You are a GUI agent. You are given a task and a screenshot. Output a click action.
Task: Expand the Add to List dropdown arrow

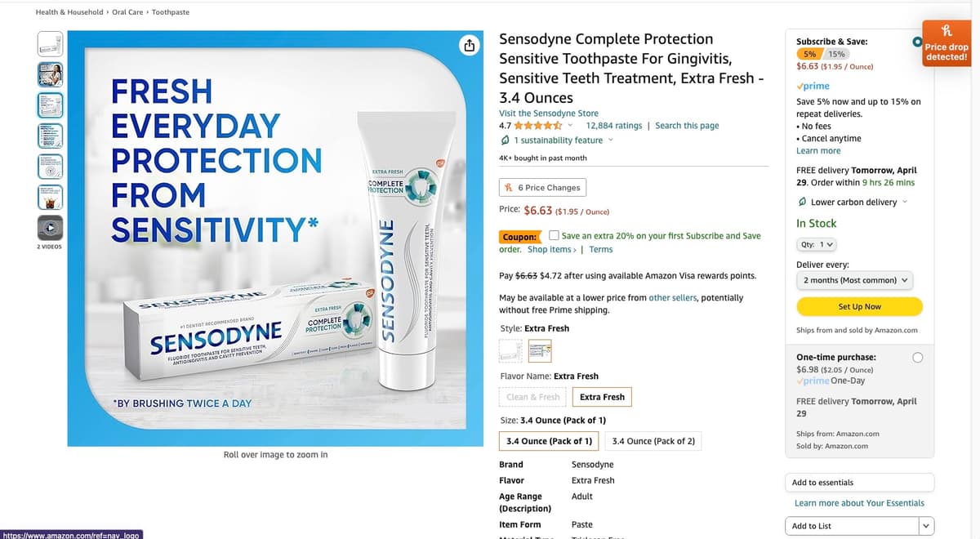click(x=925, y=526)
